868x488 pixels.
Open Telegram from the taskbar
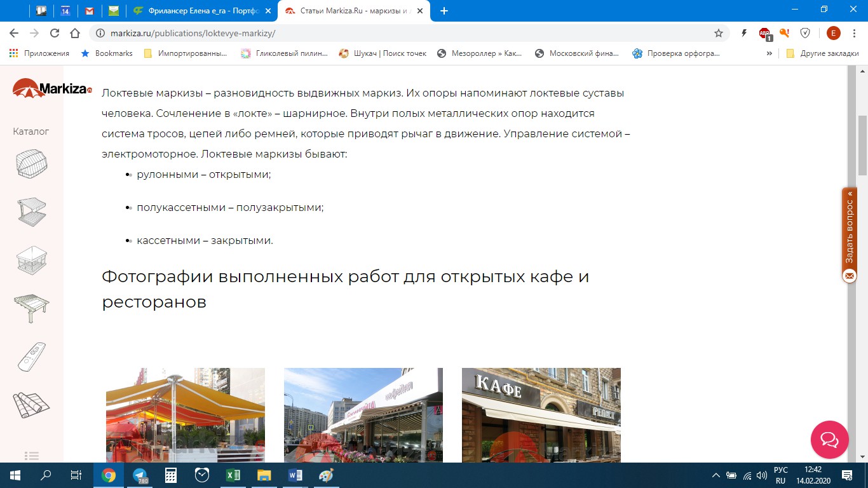click(x=140, y=475)
